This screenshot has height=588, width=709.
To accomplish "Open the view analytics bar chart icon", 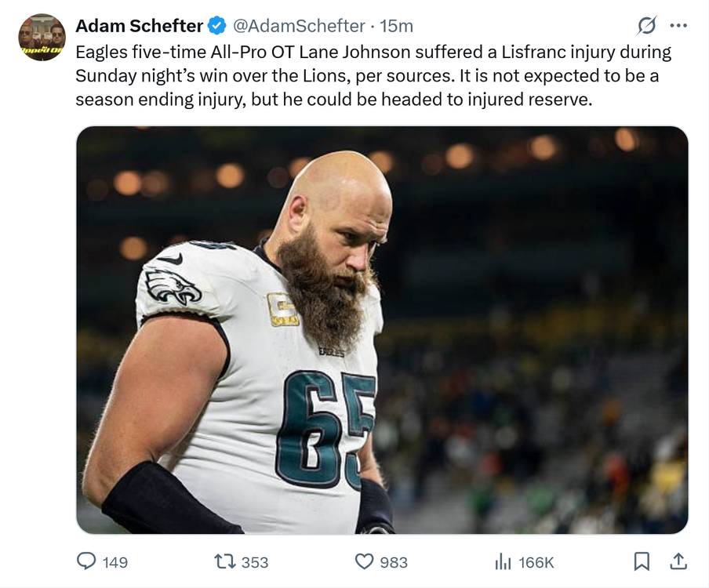I will click(502, 561).
